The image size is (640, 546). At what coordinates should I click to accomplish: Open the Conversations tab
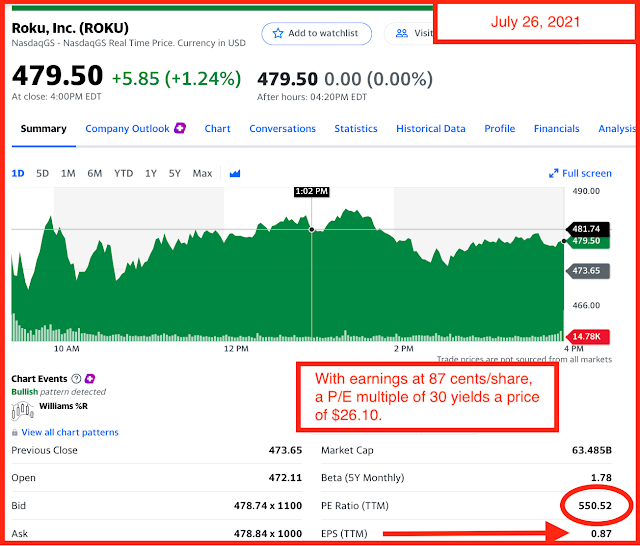click(x=282, y=129)
